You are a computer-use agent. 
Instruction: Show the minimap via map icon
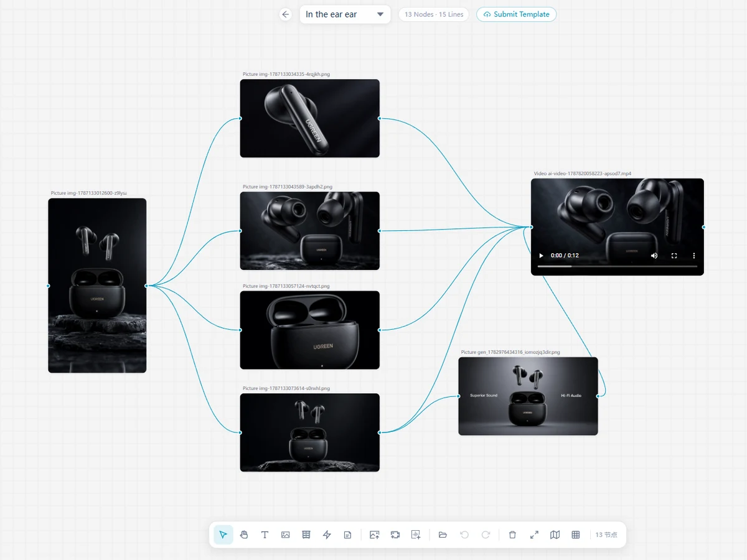pos(555,534)
